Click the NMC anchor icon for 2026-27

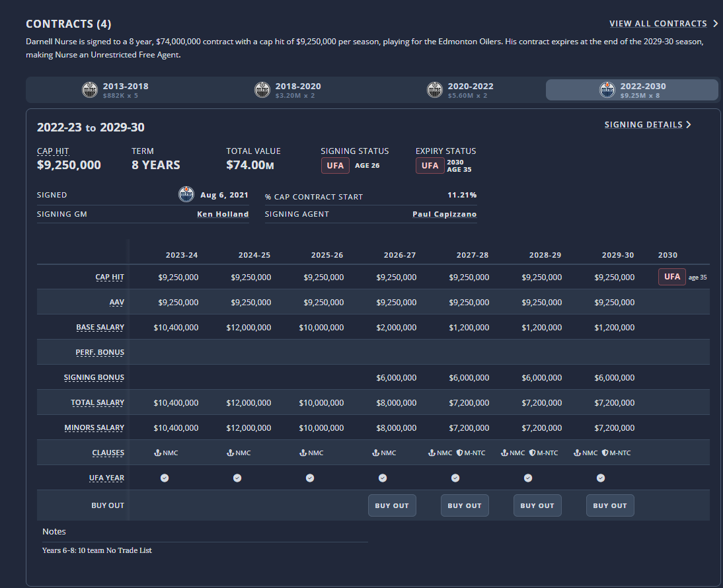(376, 453)
